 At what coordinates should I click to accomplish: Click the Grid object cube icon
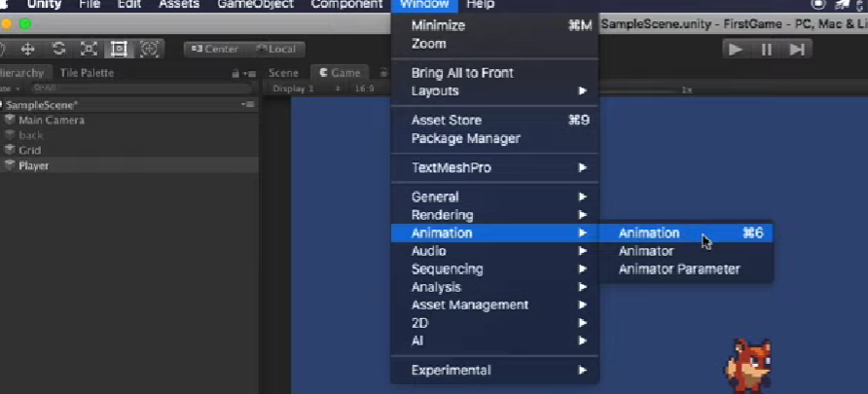(10, 150)
